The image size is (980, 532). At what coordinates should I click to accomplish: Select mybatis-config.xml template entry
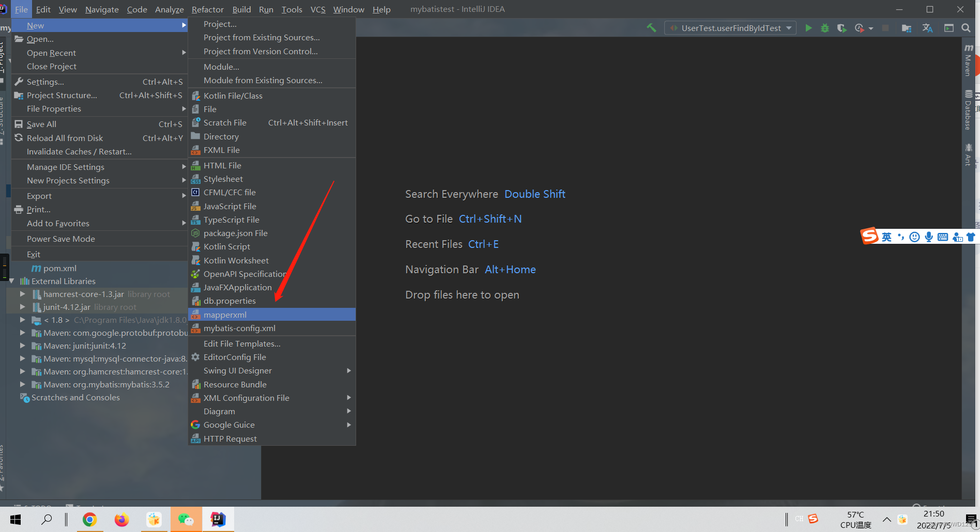(x=272, y=328)
